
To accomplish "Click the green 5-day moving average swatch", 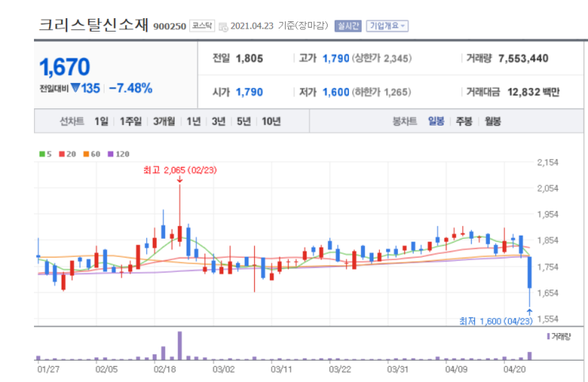I will coord(43,154).
